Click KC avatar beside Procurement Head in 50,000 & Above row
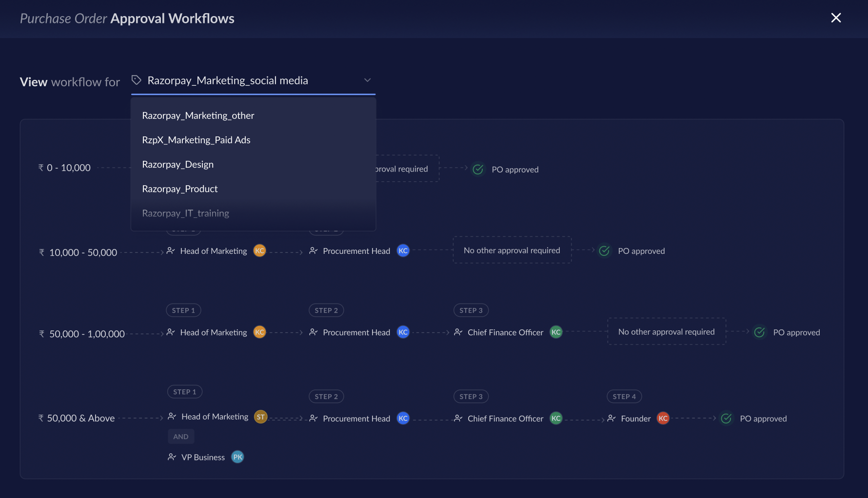868x498 pixels. 403,418
